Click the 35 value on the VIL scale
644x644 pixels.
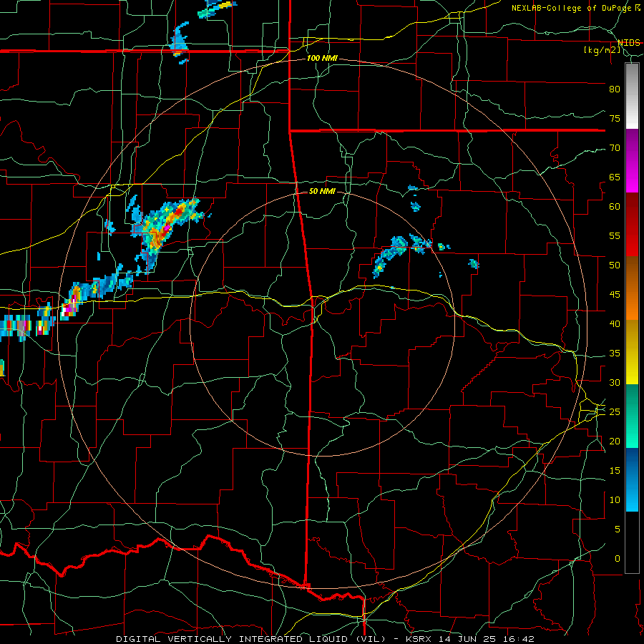coord(615,353)
